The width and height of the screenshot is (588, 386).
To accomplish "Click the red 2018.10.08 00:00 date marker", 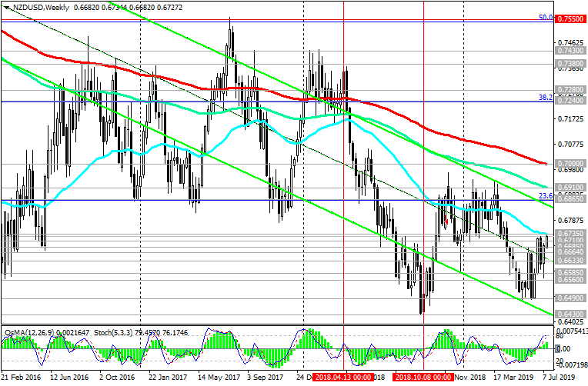I will (x=423, y=377).
